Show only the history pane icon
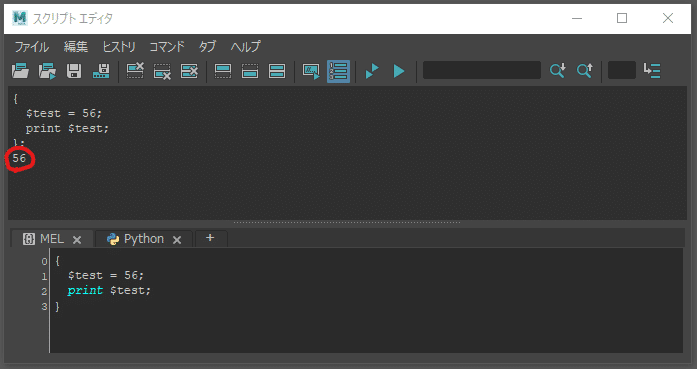 (223, 71)
